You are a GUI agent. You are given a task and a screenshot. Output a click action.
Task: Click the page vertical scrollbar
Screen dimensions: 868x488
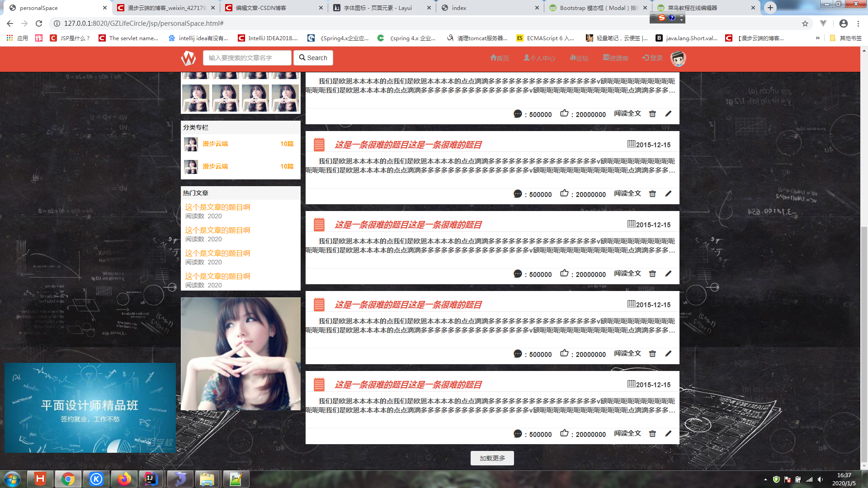coord(864,343)
